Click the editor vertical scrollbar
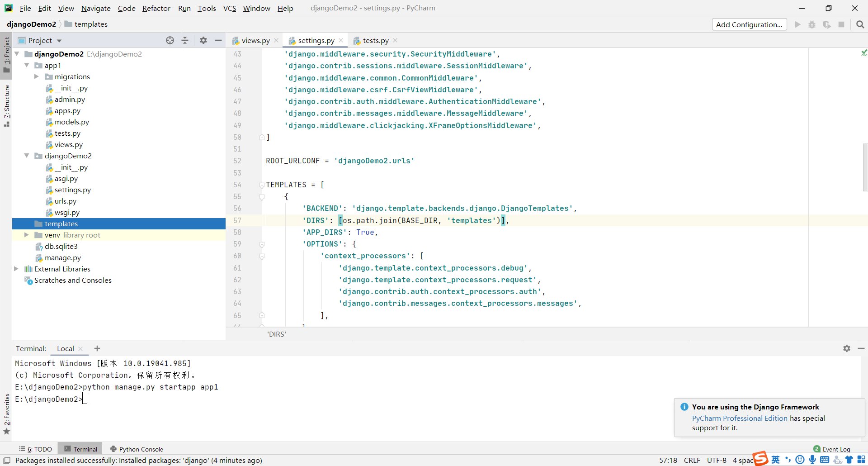This screenshot has height=466, width=868. (865, 167)
